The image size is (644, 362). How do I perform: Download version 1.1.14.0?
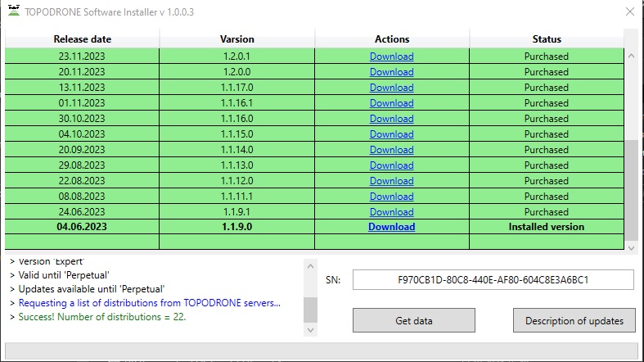tap(391, 150)
